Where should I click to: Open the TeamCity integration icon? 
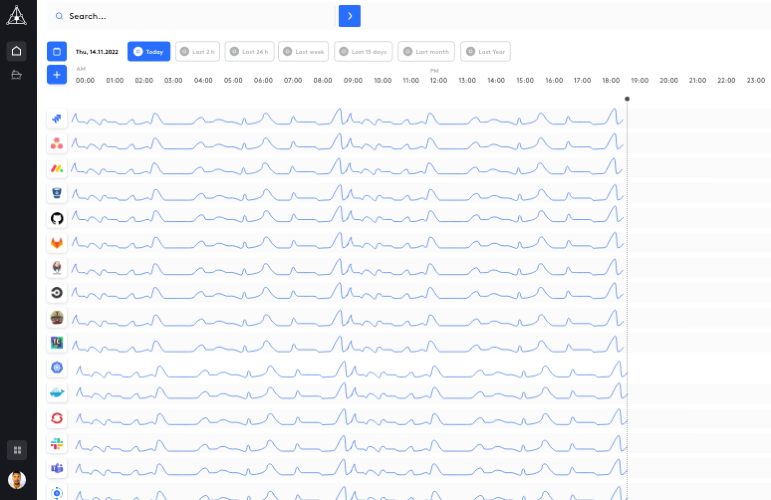[57, 343]
